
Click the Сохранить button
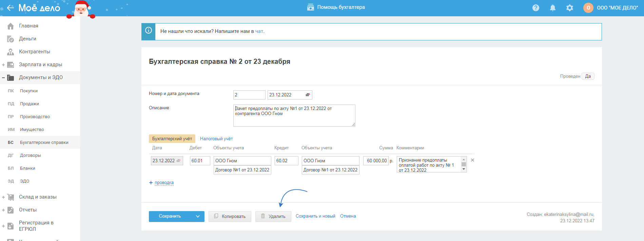pyautogui.click(x=170, y=216)
